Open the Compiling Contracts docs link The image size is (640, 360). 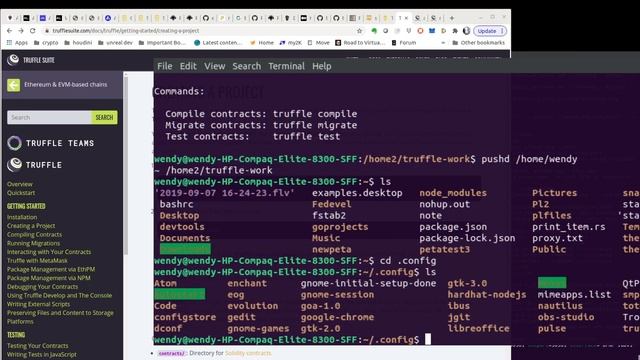point(34,235)
